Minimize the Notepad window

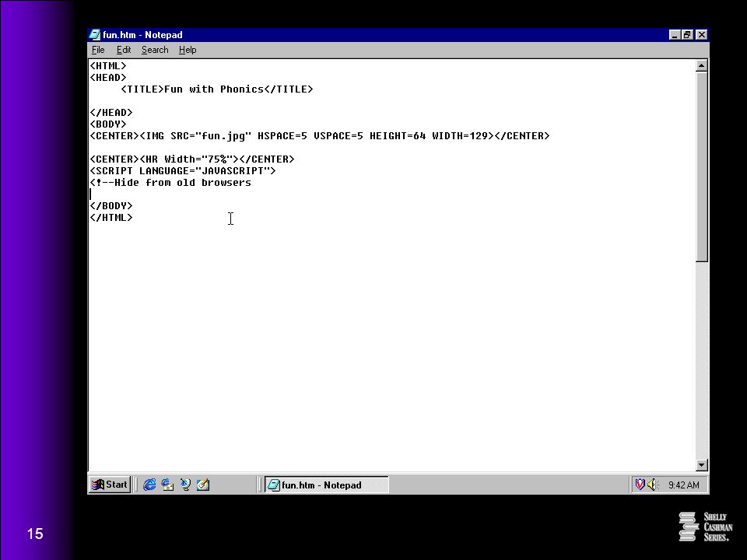pyautogui.click(x=674, y=35)
